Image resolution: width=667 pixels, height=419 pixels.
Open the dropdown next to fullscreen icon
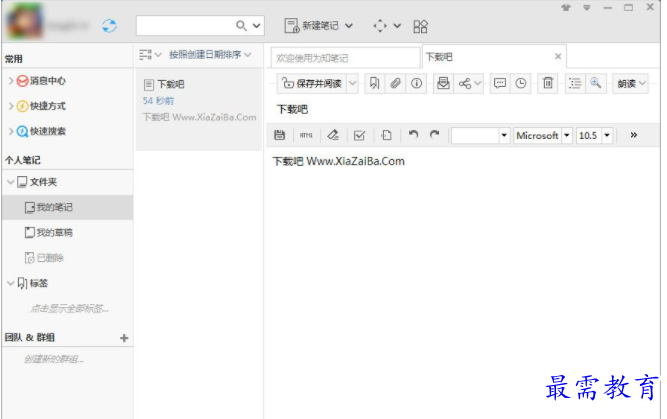pyautogui.click(x=397, y=26)
